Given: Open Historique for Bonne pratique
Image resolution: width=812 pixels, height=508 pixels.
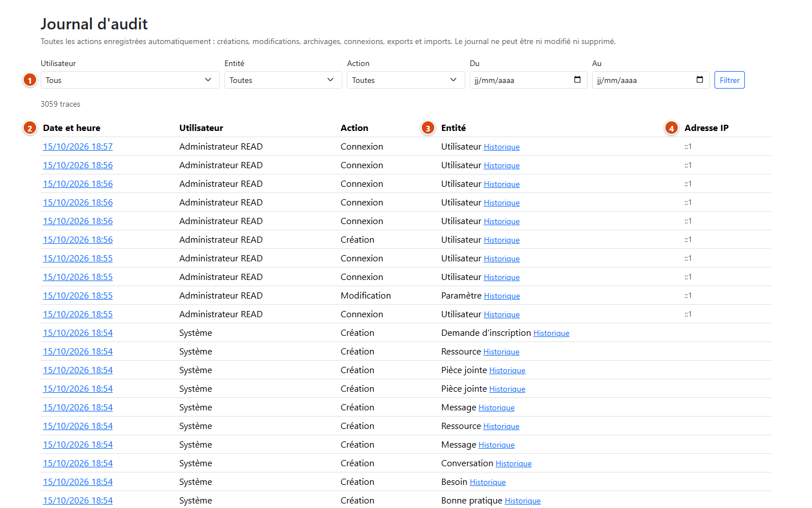Looking at the screenshot, I should pos(523,501).
